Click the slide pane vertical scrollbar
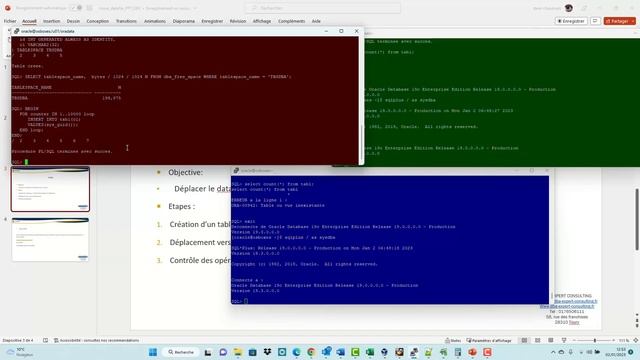Screen dimensions: 640x360 637,220
